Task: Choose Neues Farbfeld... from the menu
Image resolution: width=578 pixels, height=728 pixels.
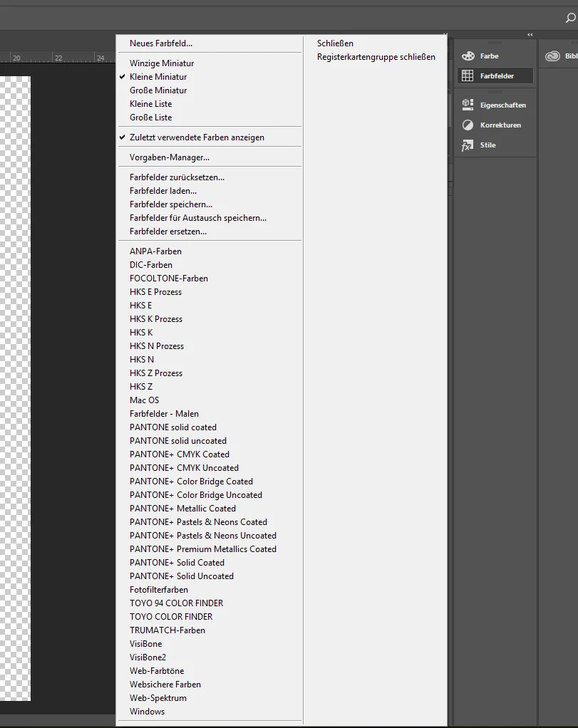Action: point(161,43)
